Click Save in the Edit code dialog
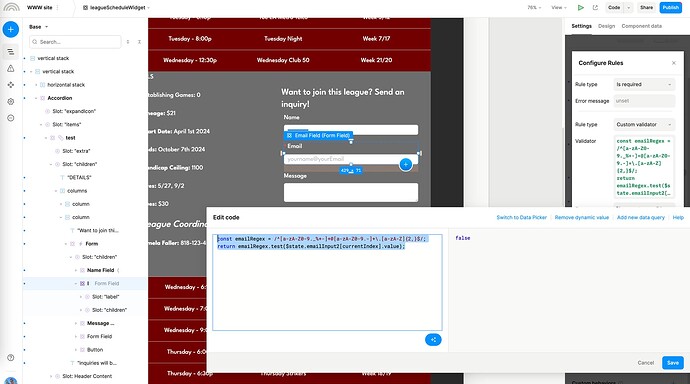690x384 pixels. point(673,363)
